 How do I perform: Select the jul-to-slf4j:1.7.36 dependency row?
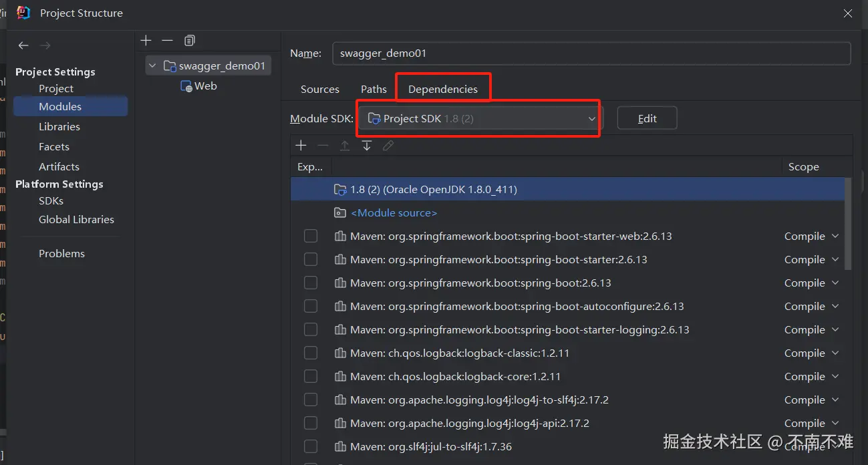click(x=568, y=446)
